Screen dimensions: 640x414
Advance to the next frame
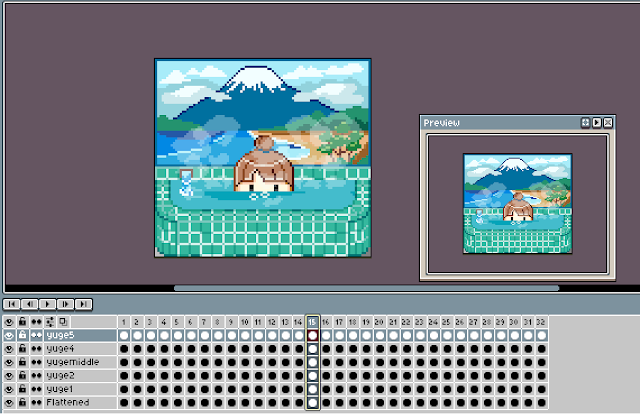pyautogui.click(x=66, y=303)
